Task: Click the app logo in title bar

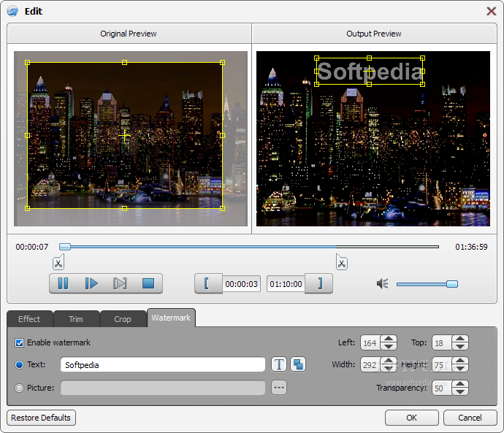Action: 13,11
